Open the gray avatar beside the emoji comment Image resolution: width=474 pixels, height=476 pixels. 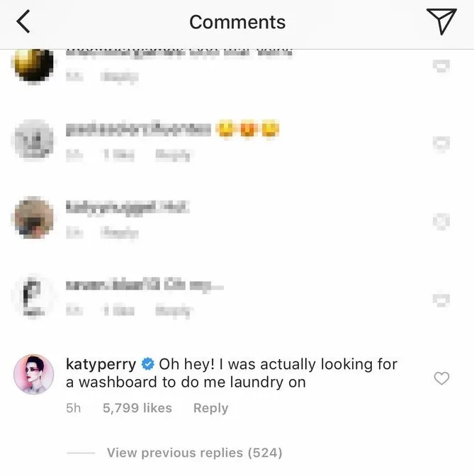(x=33, y=140)
